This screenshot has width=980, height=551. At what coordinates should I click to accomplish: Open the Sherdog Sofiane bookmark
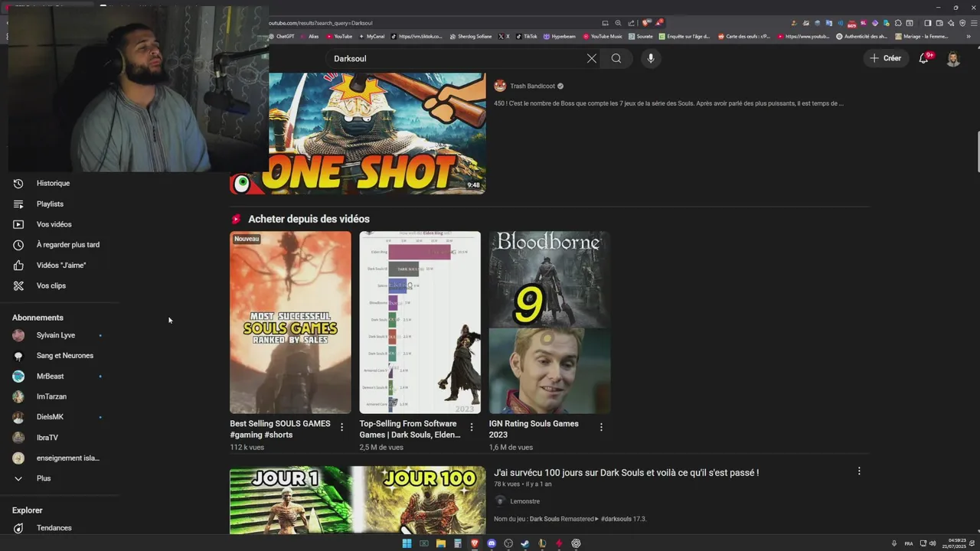pyautogui.click(x=471, y=36)
